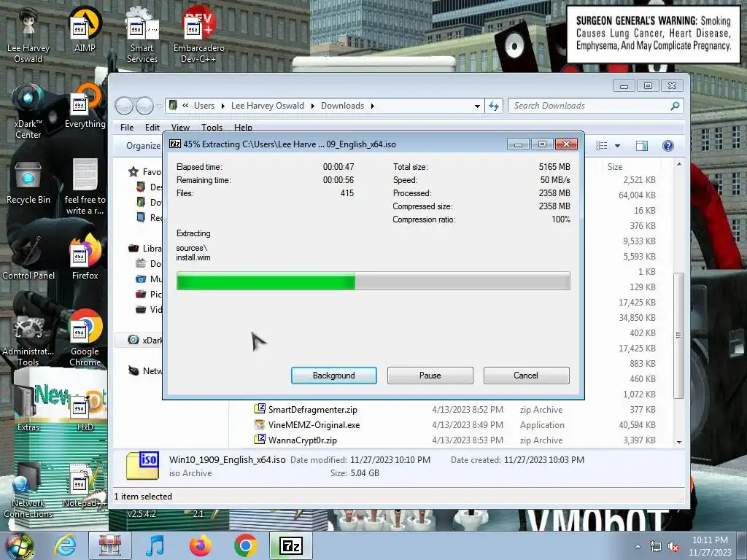Show hidden tray icons arrow
This screenshot has width=747, height=560.
638,547
